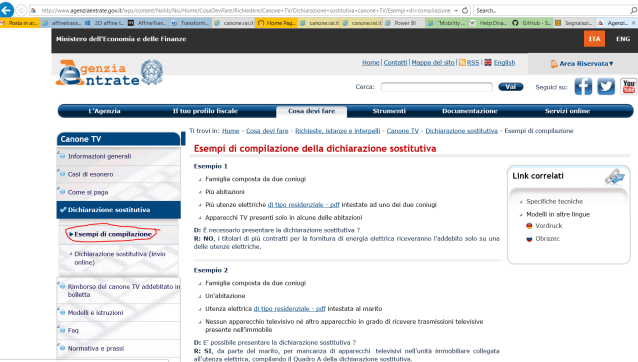Open the Contatti link

pos(395,63)
